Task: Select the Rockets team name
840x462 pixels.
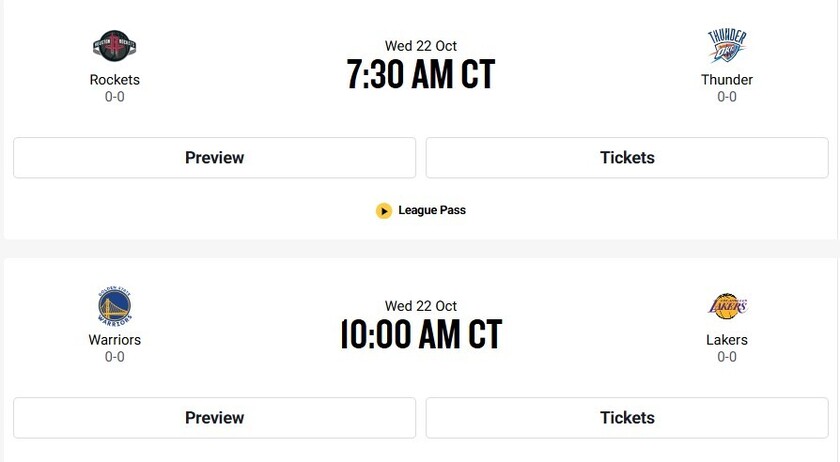Action: (x=114, y=80)
